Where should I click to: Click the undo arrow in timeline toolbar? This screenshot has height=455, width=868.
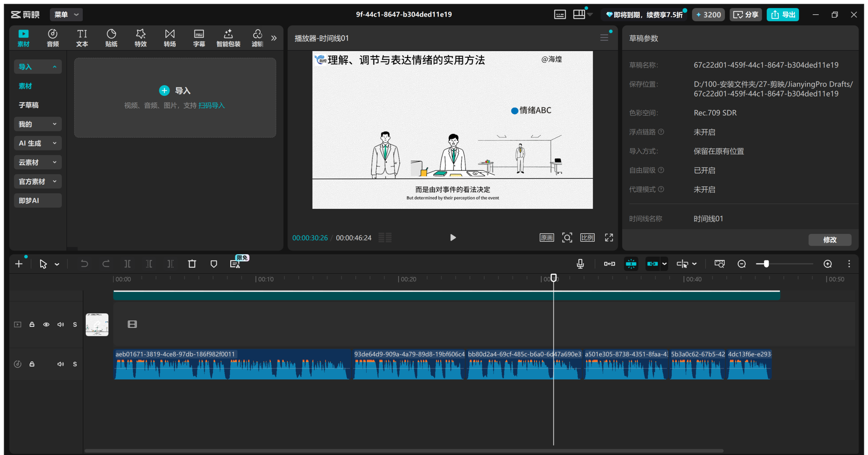(84, 264)
